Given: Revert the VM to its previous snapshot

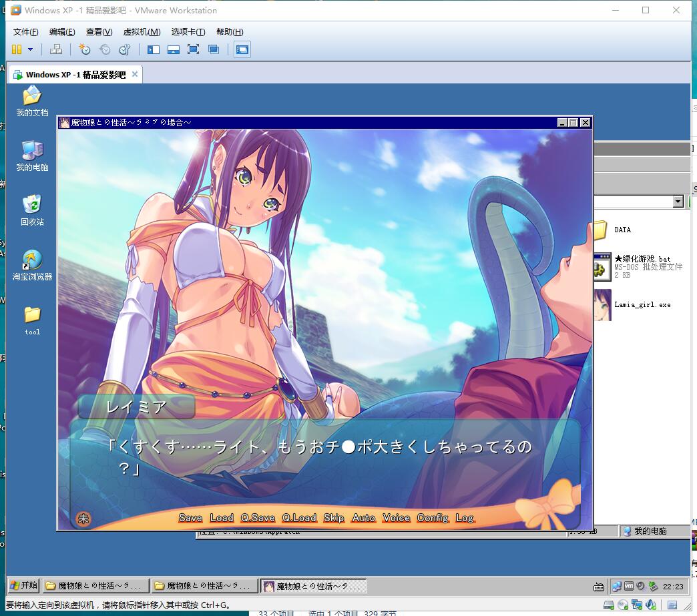Looking at the screenshot, I should [x=105, y=49].
